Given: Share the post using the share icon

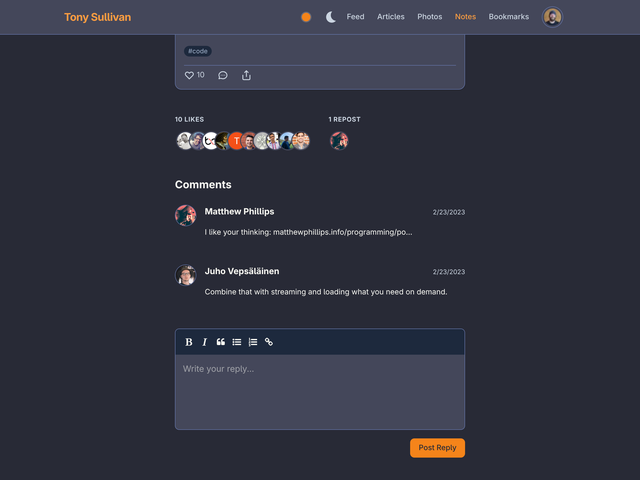Looking at the screenshot, I should point(247,75).
